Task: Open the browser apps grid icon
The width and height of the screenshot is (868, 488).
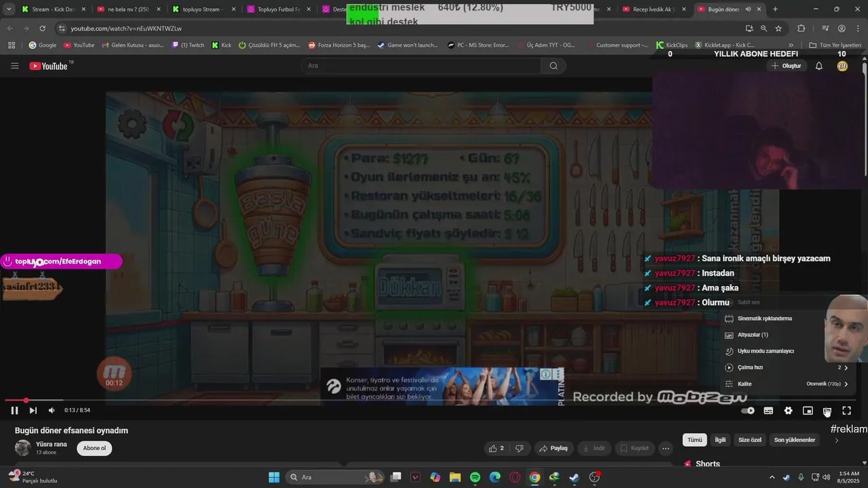Action: [12, 45]
